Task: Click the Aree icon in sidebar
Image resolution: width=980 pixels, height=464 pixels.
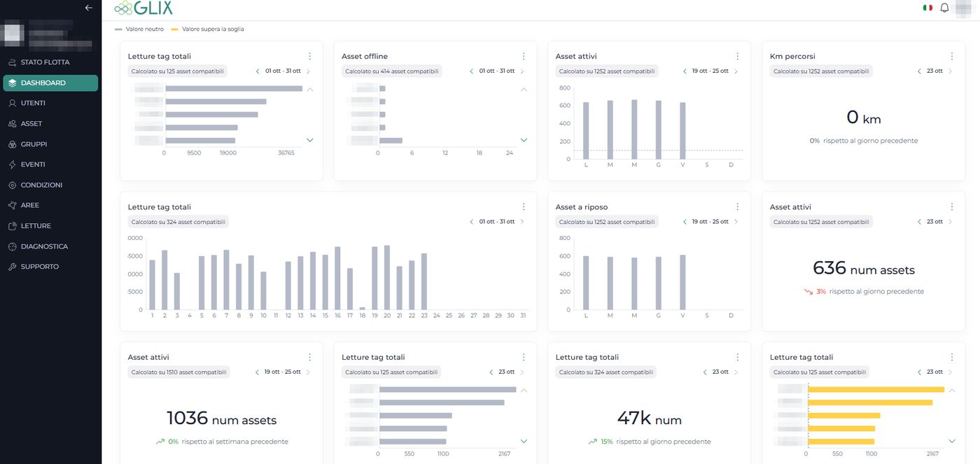Action: coord(13,205)
